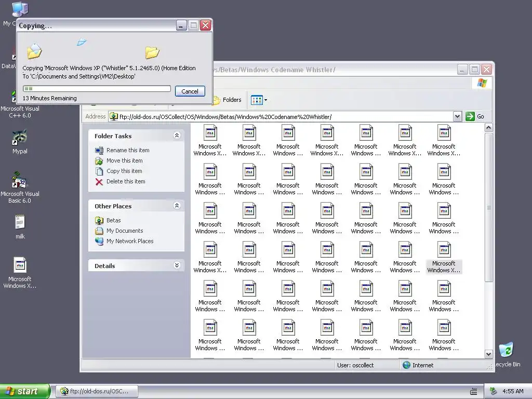532x399 pixels.
Task: Click 'Move this item' task
Action: point(124,161)
